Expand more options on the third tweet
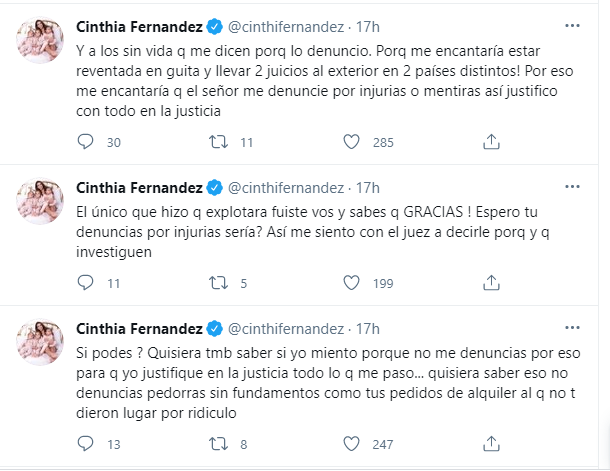This screenshot has height=471, width=610. tap(570, 328)
